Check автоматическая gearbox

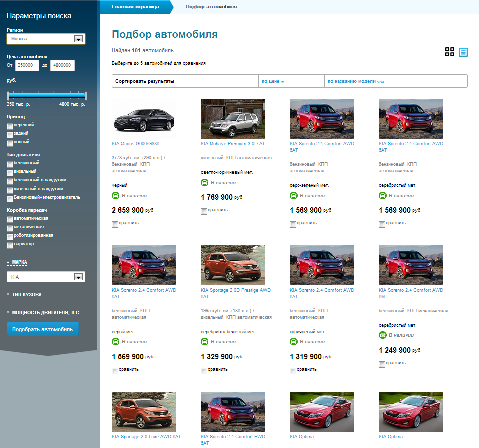tap(10, 219)
